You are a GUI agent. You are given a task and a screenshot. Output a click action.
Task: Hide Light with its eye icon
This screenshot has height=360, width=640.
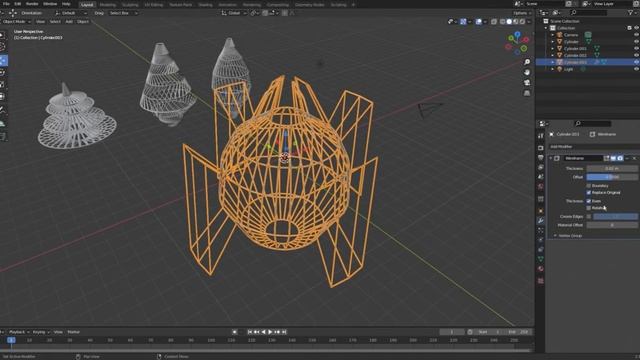(636, 69)
